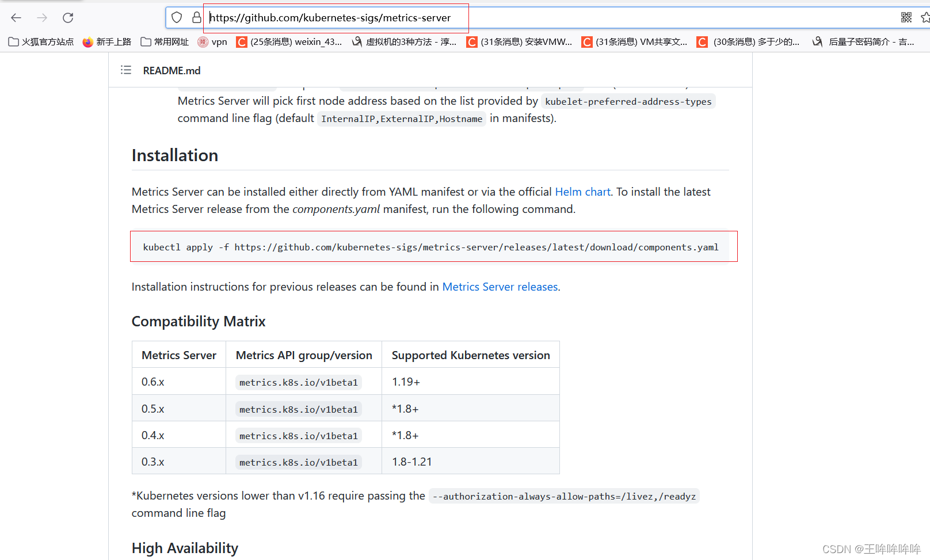Image resolution: width=930 pixels, height=560 pixels.
Task: Click the 1.19+ Kubernetes version cell
Action: (471, 382)
